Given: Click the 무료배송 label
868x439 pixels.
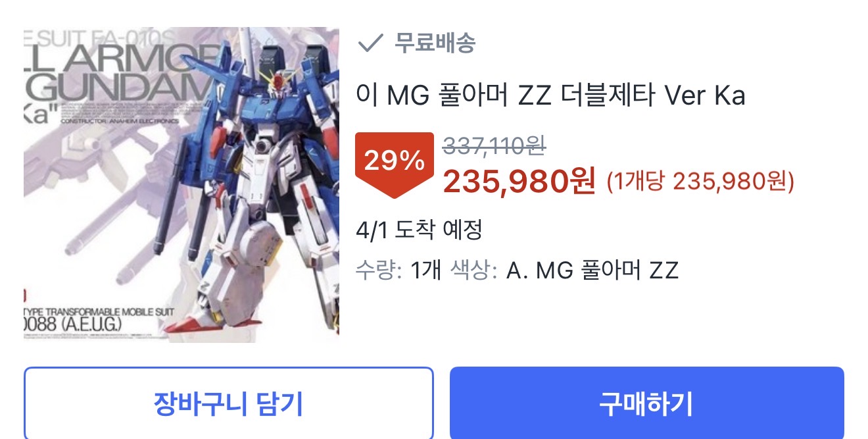Looking at the screenshot, I should [435, 43].
